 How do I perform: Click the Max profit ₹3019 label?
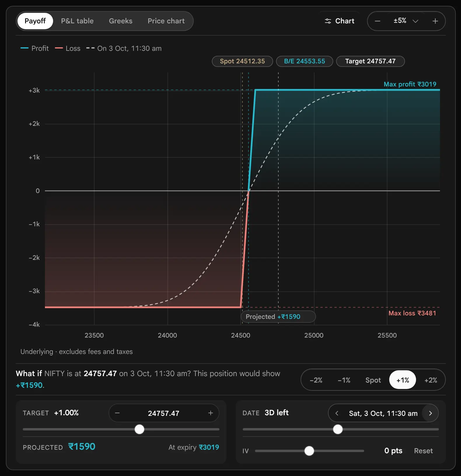410,84
